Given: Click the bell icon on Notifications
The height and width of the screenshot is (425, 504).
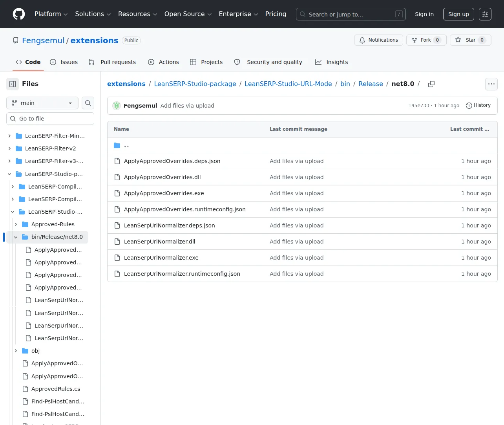Looking at the screenshot, I should point(362,40).
